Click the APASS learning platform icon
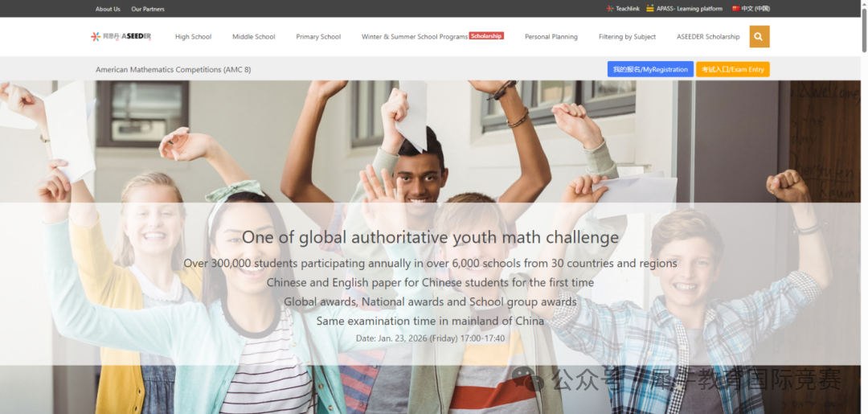The image size is (868, 414). tap(650, 8)
